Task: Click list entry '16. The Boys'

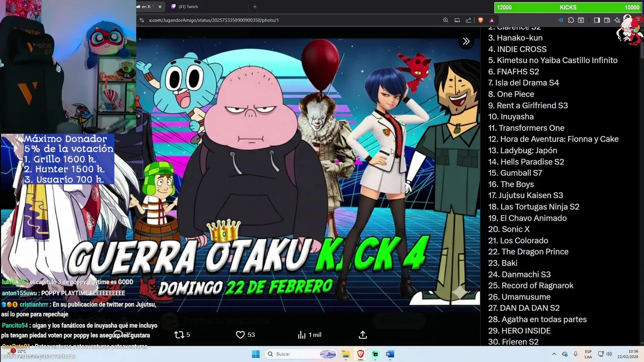Action: [x=511, y=184]
